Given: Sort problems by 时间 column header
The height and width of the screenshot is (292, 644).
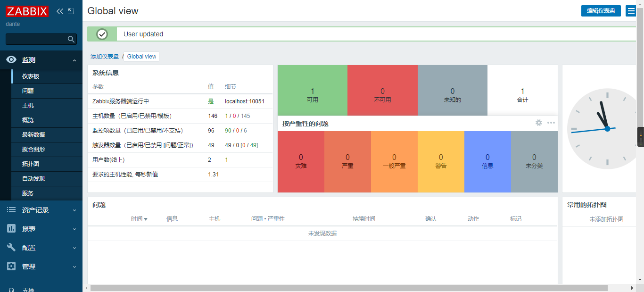Looking at the screenshot, I should 139,219.
